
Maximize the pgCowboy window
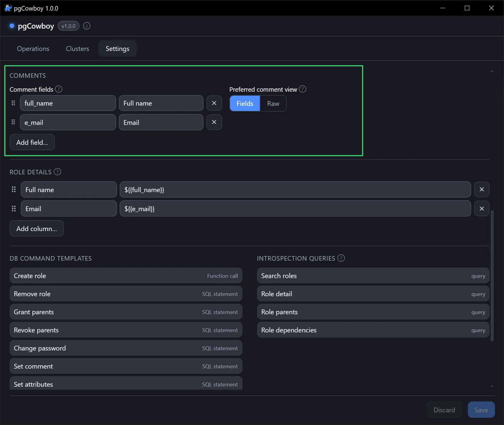(467, 8)
